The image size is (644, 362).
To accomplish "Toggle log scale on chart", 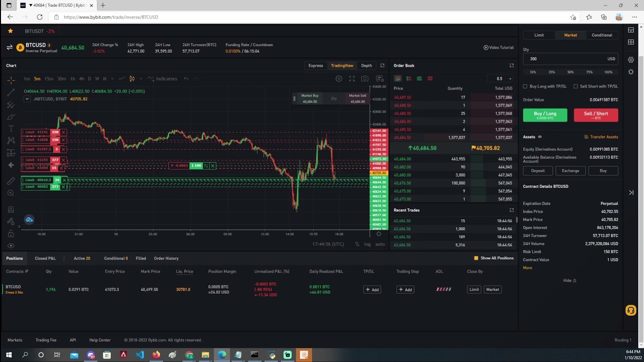I will coord(367,244).
